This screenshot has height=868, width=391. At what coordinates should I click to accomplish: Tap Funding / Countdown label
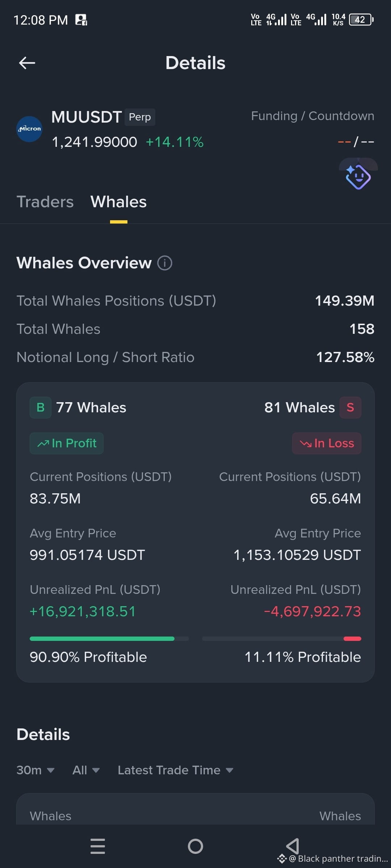[x=313, y=116]
